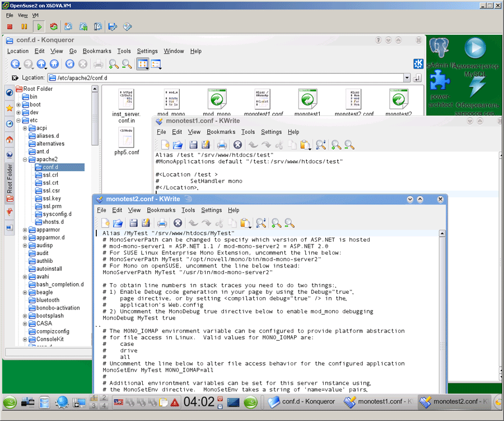504x421 pixels.
Task: Switch to virtual desktop 2 in pager
Action: point(104,398)
